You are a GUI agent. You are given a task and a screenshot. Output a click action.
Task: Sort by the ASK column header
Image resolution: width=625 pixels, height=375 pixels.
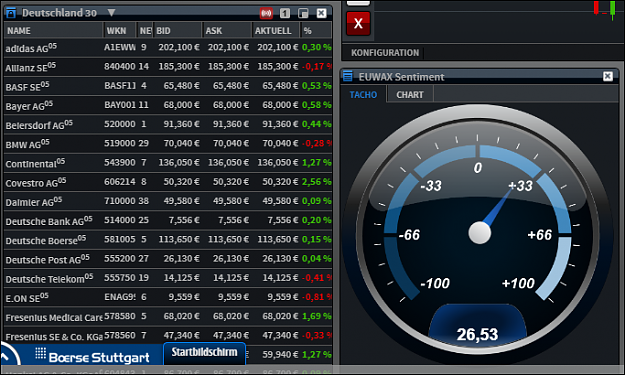tap(227, 31)
